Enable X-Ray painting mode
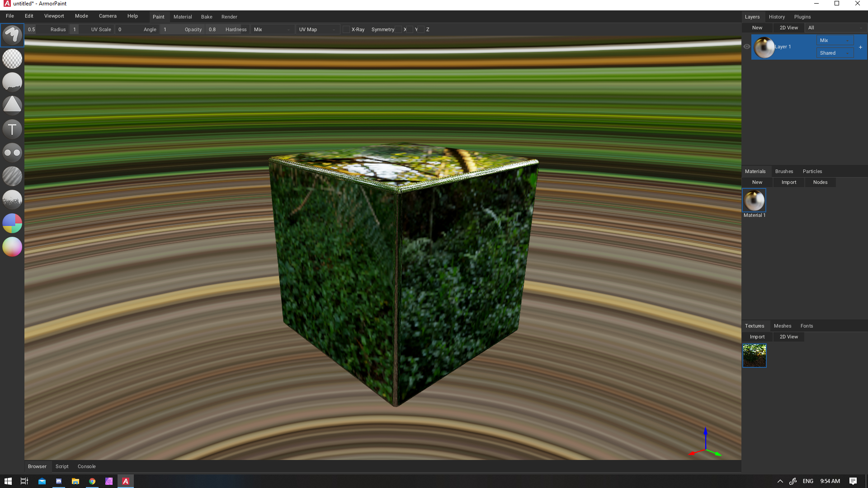This screenshot has height=488, width=868. (x=347, y=29)
